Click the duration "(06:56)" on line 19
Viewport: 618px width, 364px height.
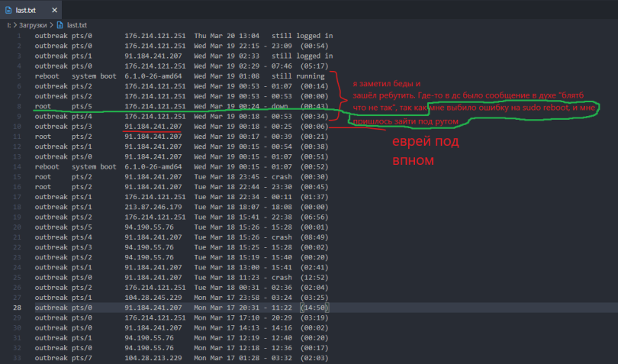click(x=314, y=217)
